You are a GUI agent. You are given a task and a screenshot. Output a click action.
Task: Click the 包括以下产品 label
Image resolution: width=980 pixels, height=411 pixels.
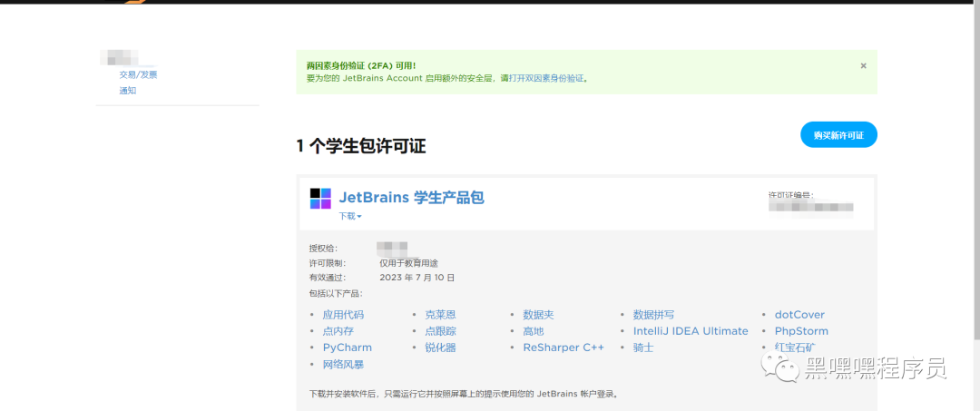coord(337,293)
